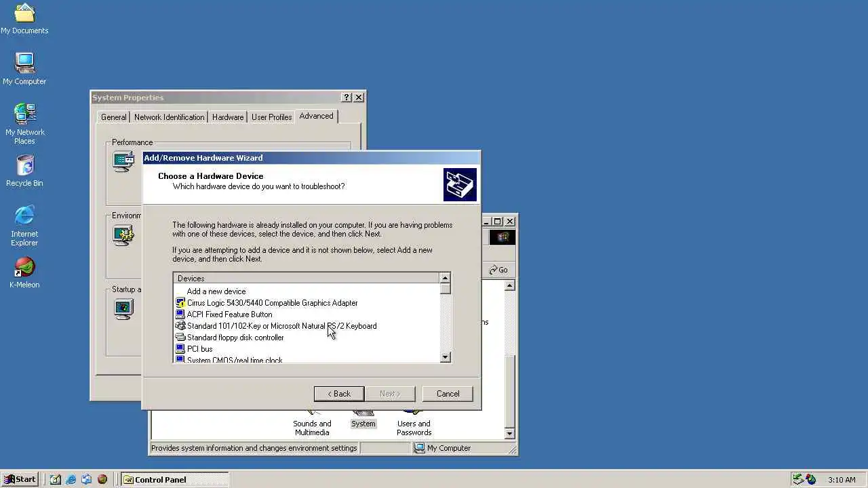The height and width of the screenshot is (488, 868).
Task: Open the Start menu
Action: 20,479
